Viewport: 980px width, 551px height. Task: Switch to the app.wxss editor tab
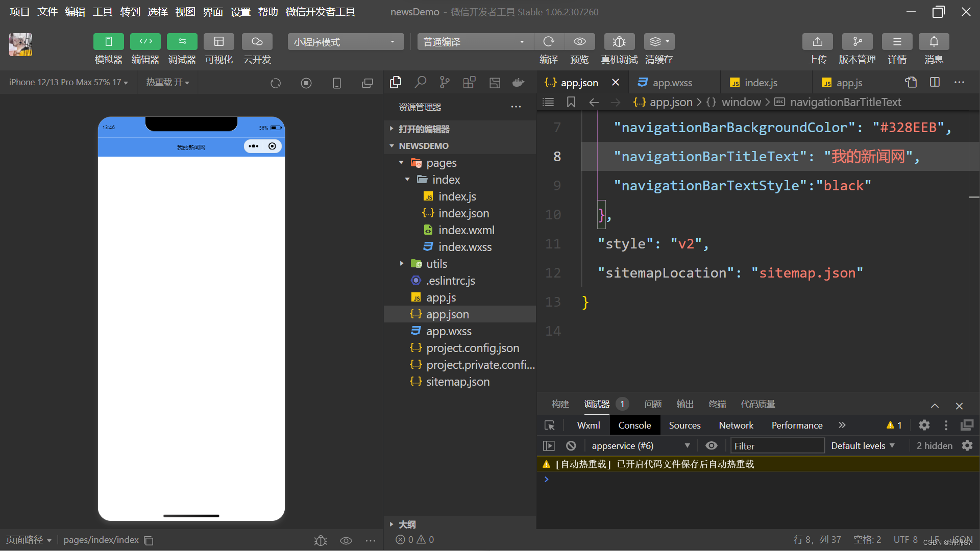click(672, 83)
